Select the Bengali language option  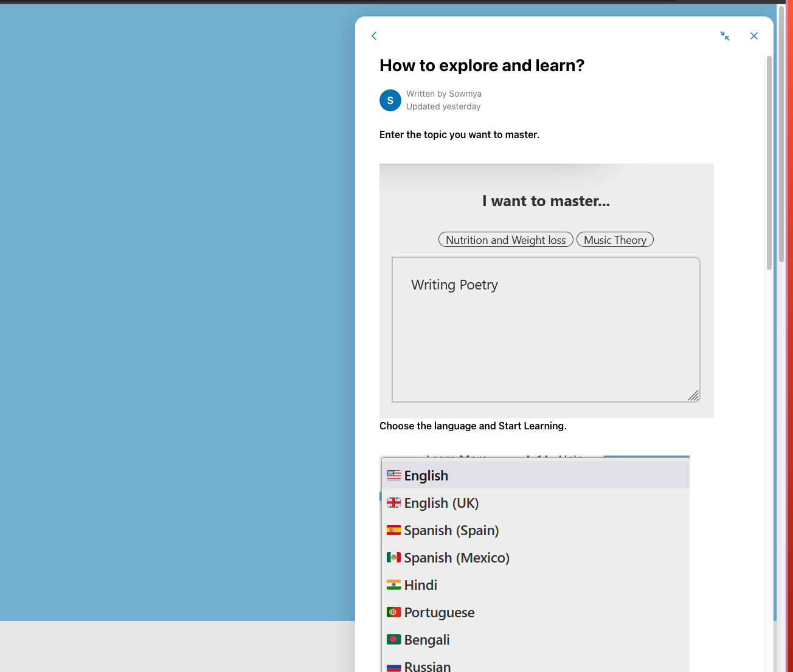pyautogui.click(x=427, y=639)
